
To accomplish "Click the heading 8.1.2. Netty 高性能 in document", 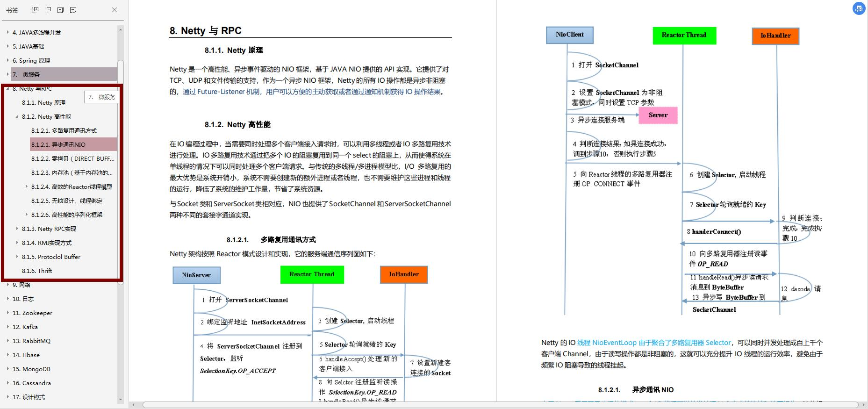I will tap(237, 124).
